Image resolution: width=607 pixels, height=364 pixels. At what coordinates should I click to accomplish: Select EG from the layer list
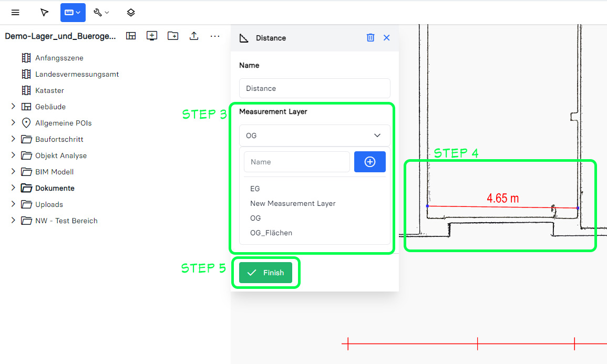255,189
